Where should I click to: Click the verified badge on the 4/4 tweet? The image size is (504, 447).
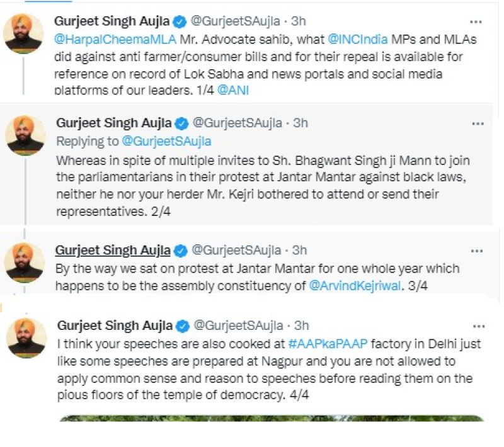click(183, 325)
